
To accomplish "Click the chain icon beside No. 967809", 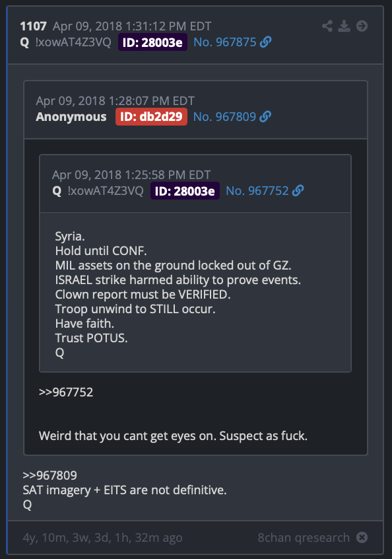I will click(x=265, y=116).
